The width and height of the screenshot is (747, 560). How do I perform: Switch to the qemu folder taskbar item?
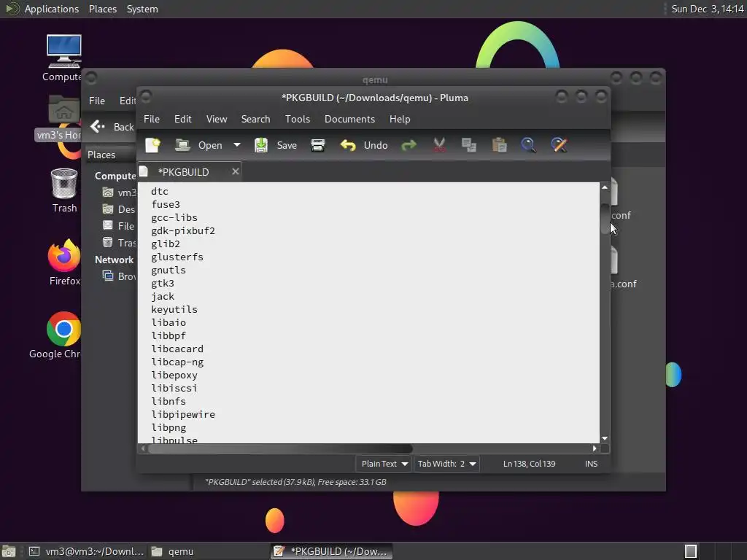tap(174, 551)
